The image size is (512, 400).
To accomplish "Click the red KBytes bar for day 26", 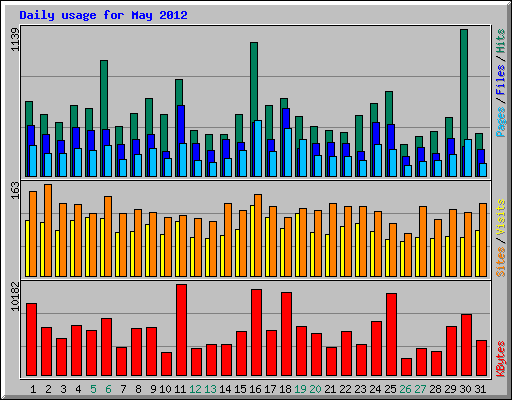I will tap(406, 367).
